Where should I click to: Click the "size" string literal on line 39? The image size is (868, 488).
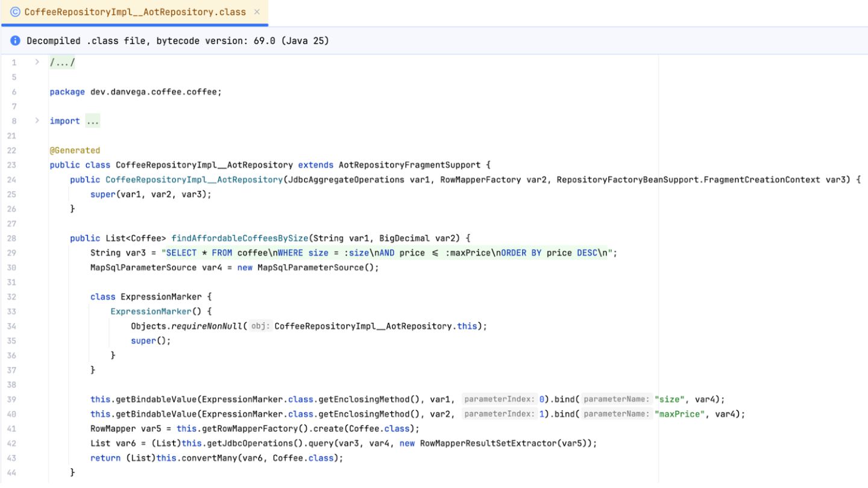coord(672,399)
